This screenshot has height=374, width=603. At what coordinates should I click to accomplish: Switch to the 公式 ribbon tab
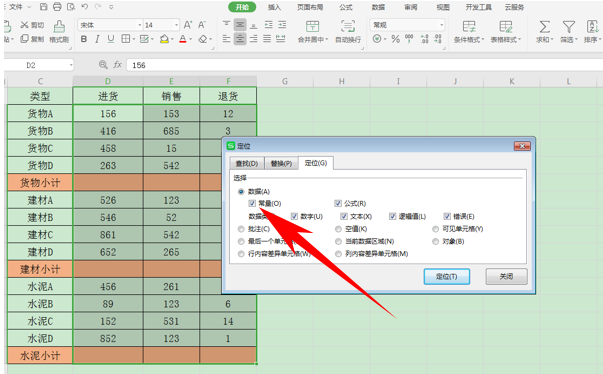click(x=346, y=7)
